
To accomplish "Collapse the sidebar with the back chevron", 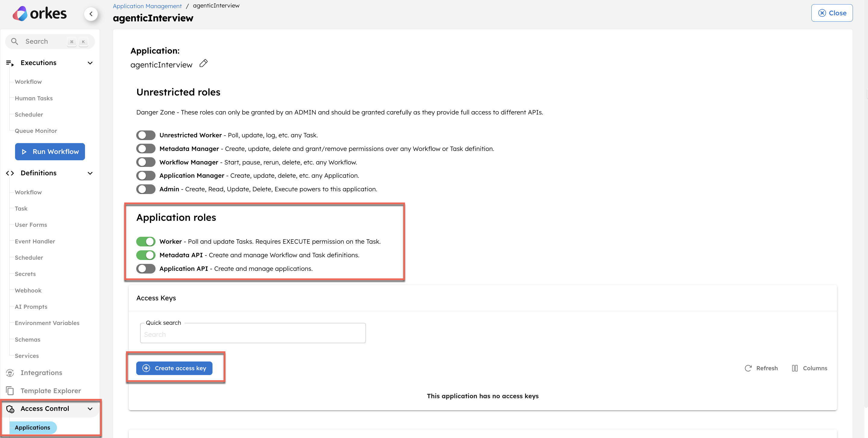I will point(91,14).
